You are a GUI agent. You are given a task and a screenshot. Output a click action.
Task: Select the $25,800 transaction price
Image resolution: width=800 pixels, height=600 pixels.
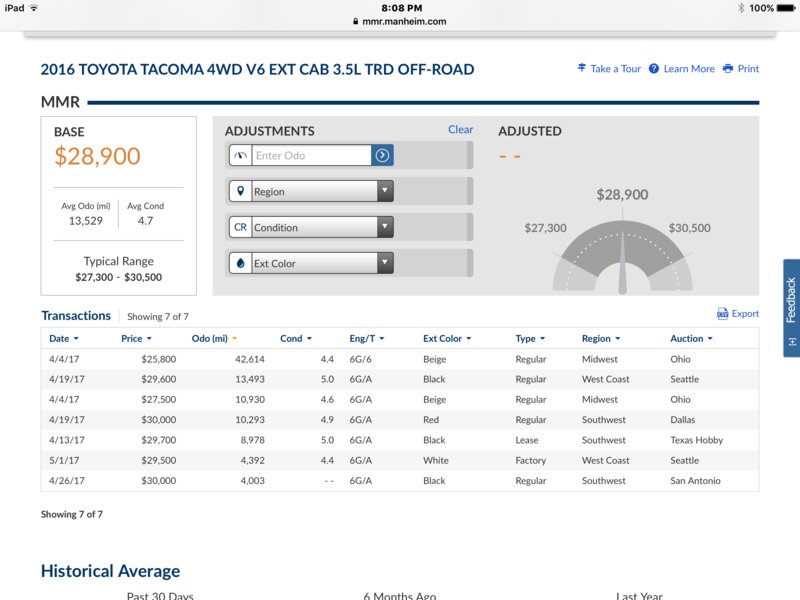[x=159, y=359]
